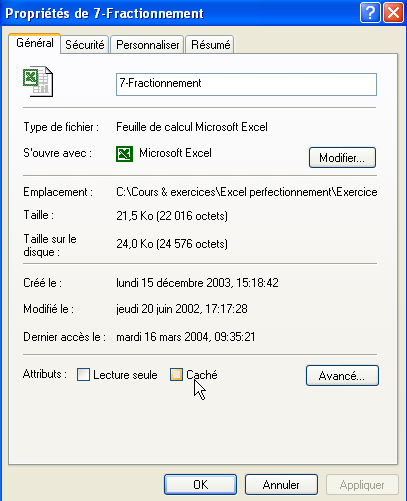Enable the Lecture seule checkbox
The width and height of the screenshot is (407, 501).
click(83, 375)
